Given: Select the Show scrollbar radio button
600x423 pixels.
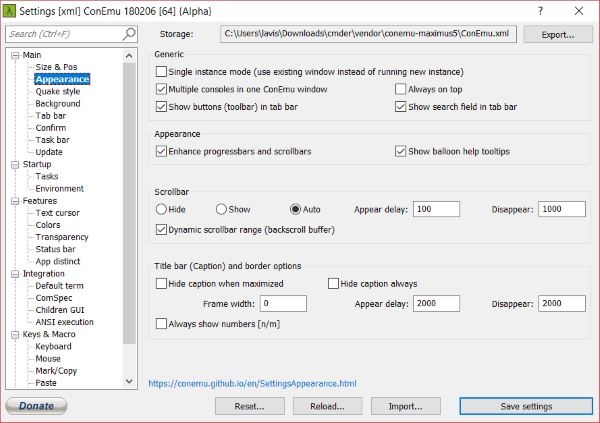Looking at the screenshot, I should (x=221, y=209).
